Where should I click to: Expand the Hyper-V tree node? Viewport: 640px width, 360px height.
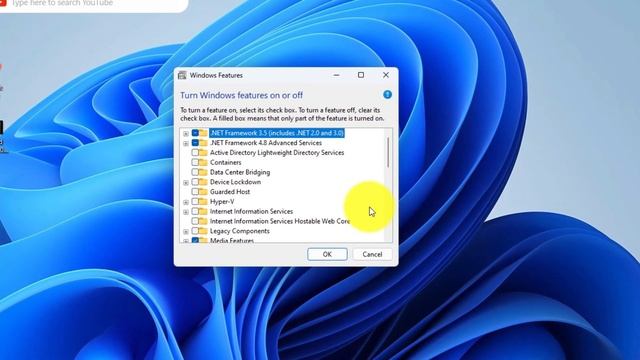pos(186,202)
